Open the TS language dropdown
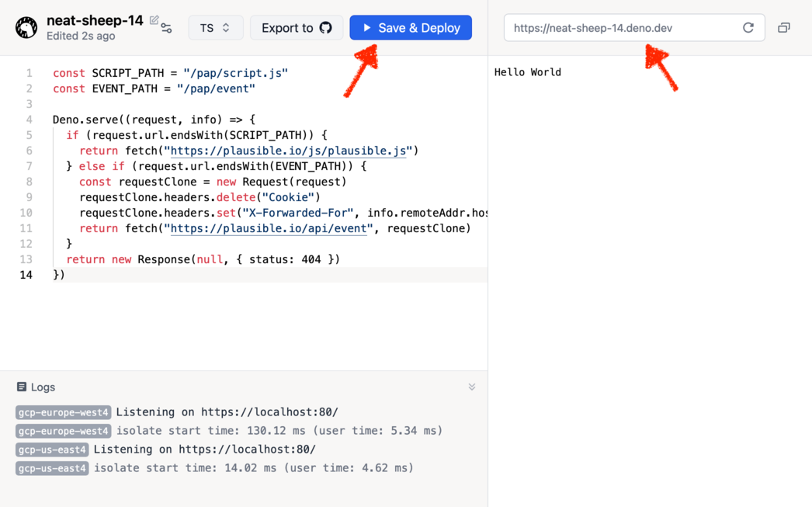 (215, 28)
